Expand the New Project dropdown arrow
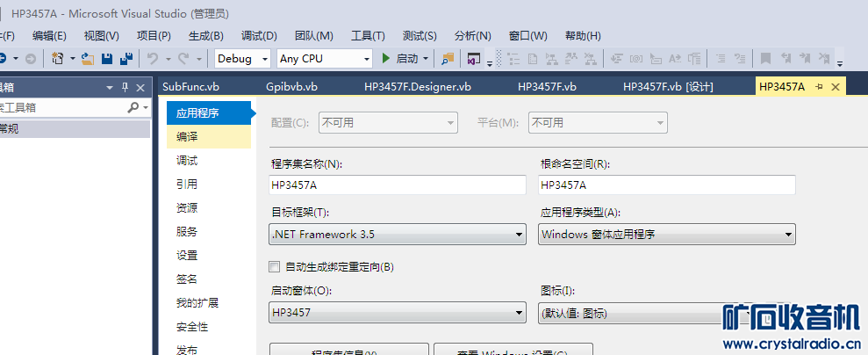This screenshot has width=868, height=355. click(x=73, y=58)
